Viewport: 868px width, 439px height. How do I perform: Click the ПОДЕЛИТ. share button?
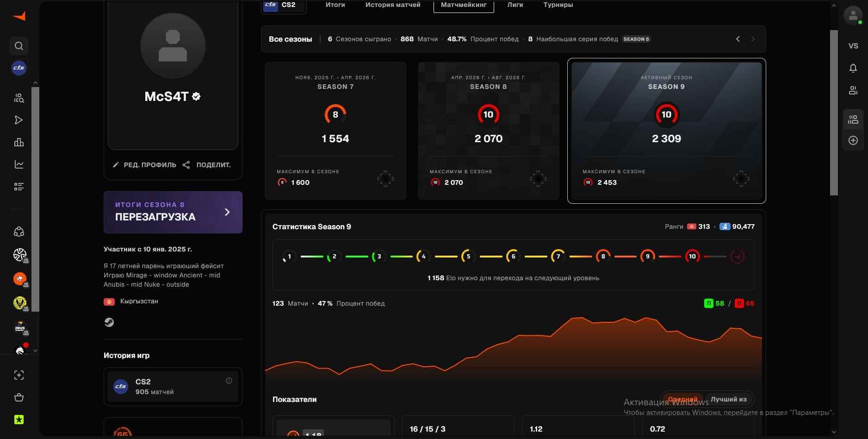point(207,165)
